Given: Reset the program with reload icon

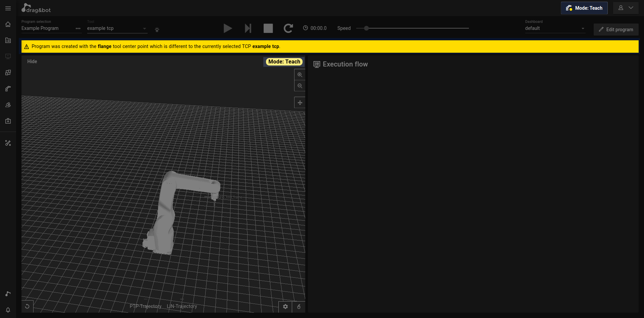Looking at the screenshot, I should pos(288,28).
